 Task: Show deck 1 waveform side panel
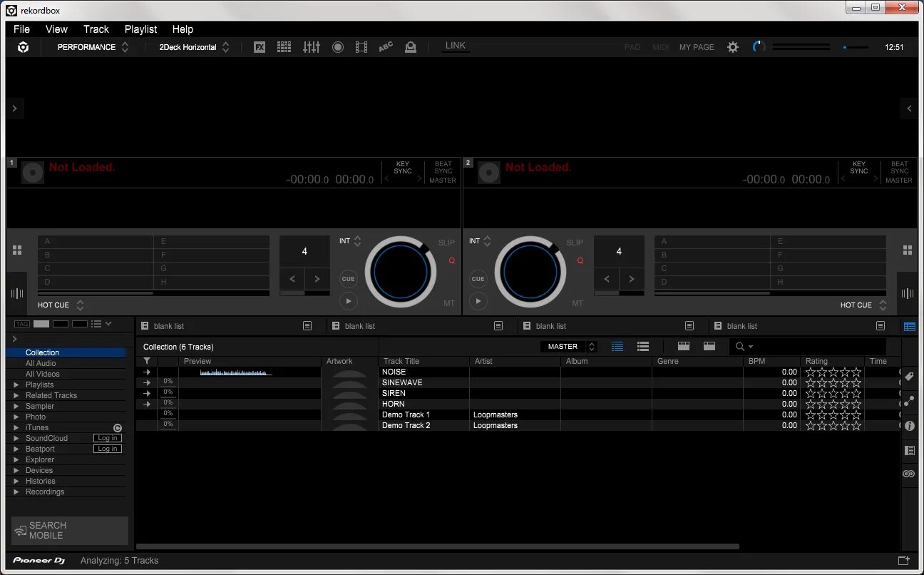pyautogui.click(x=17, y=293)
